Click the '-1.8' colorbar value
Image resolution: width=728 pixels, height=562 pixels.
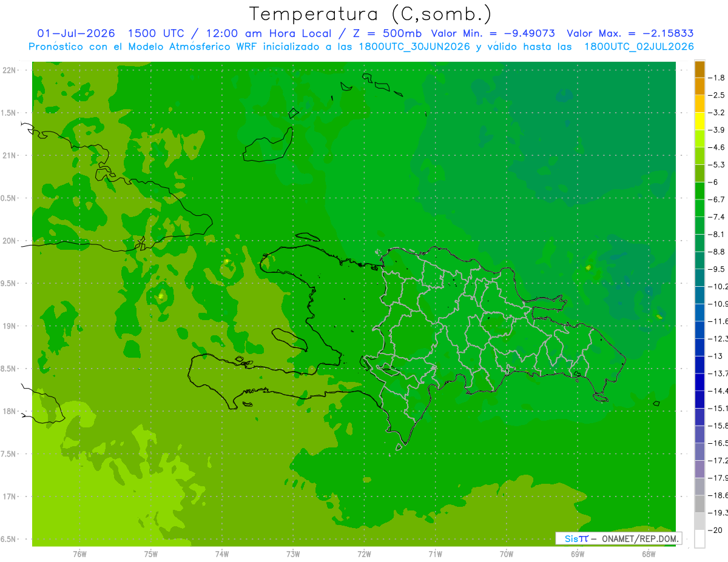(716, 78)
